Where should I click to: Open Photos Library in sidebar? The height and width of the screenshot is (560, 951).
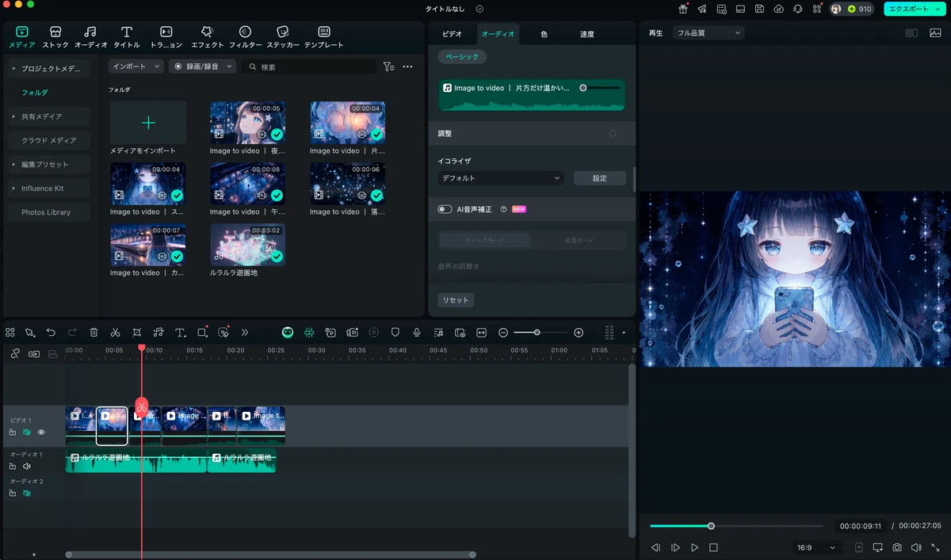49,212
